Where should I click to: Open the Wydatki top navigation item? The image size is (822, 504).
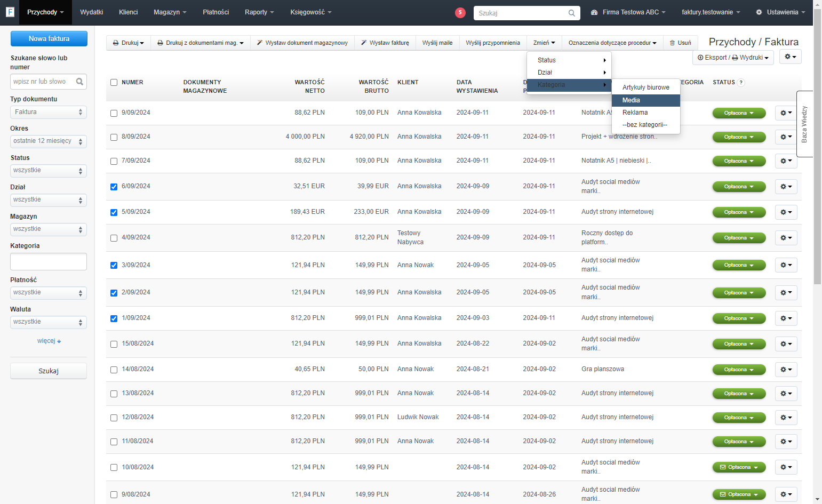point(91,12)
